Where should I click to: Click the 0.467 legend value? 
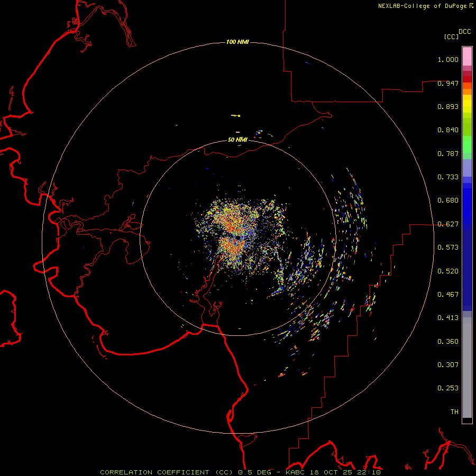(448, 295)
